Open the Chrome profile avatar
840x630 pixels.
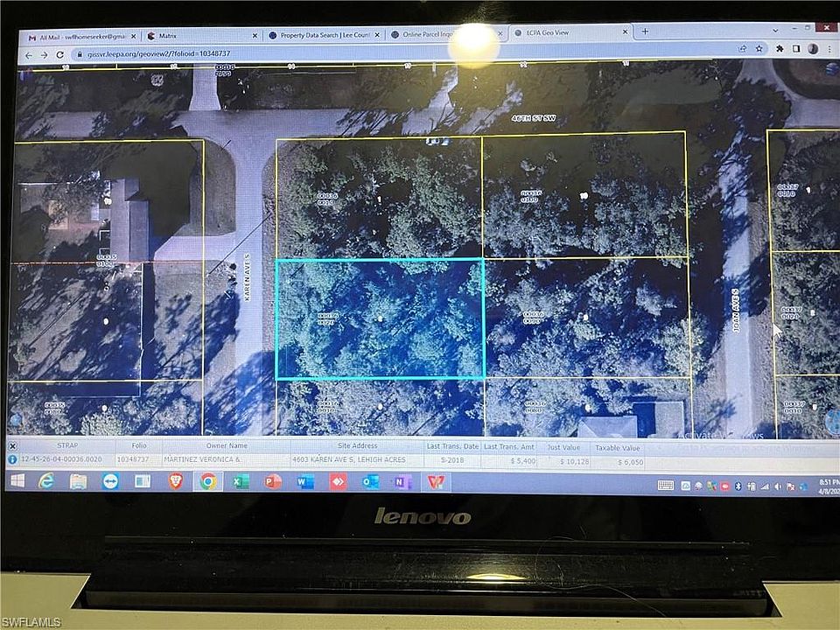coord(813,49)
